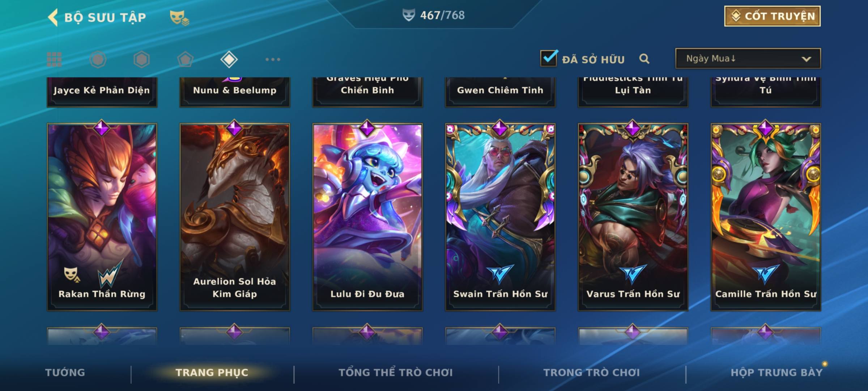Switch to the Tướng tab
Viewport: 868px width, 391px height.
[x=65, y=372]
